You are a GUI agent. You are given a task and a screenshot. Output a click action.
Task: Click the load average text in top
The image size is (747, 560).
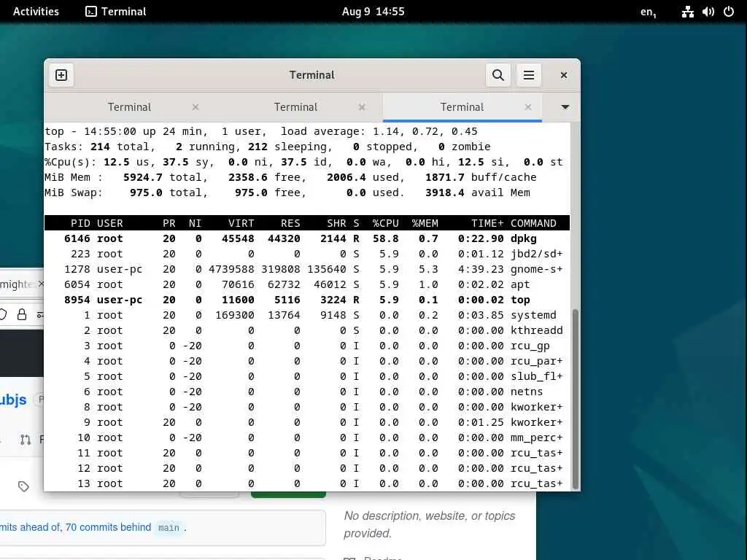tap(379, 131)
